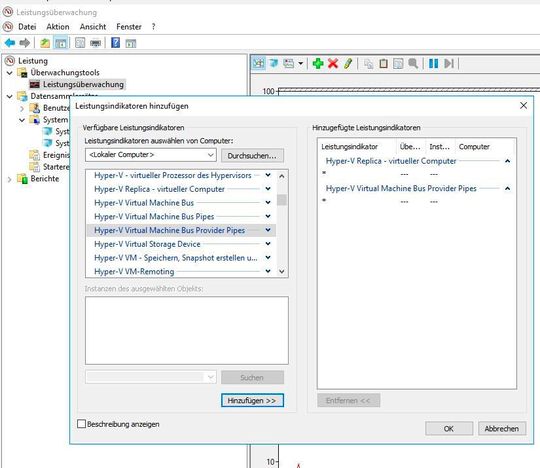
Task: Click the Inst... column header
Action: [x=440, y=147]
